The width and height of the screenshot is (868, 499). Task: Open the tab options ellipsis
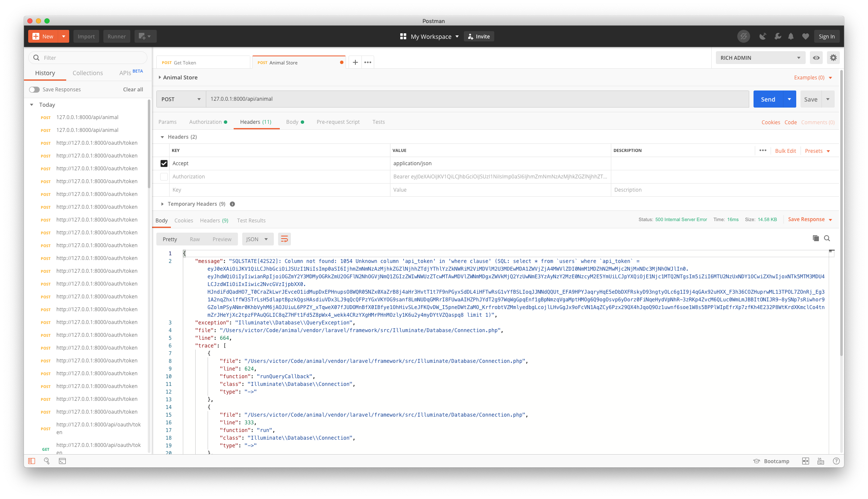368,62
